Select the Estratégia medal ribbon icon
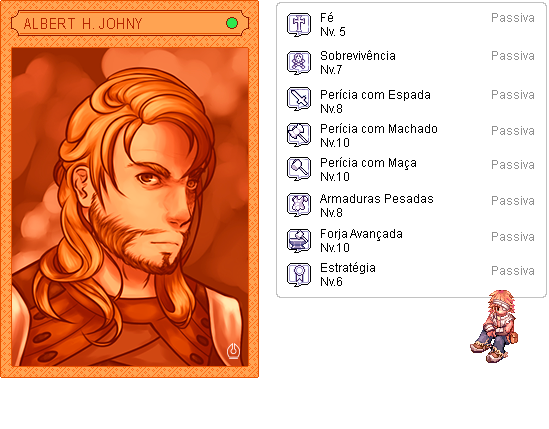549x429 pixels. (x=299, y=275)
